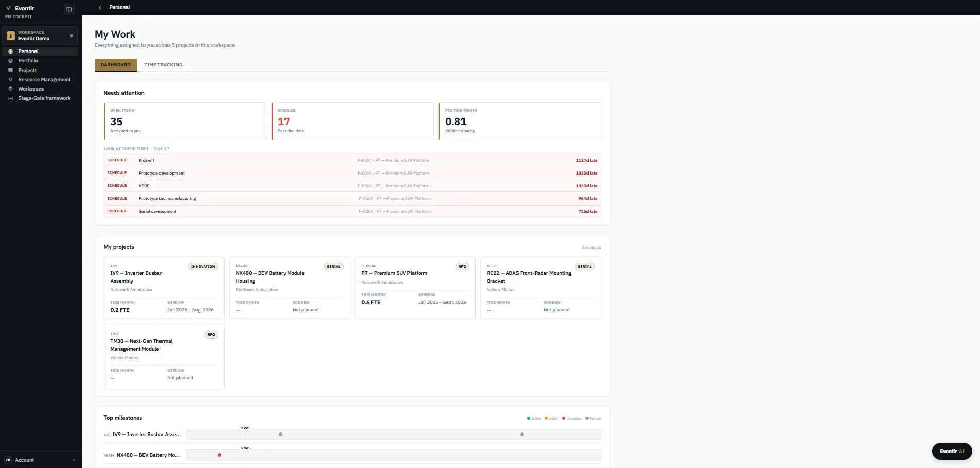Image resolution: width=980 pixels, height=468 pixels.
Task: Switch to the Dashboard tab
Action: point(116,65)
